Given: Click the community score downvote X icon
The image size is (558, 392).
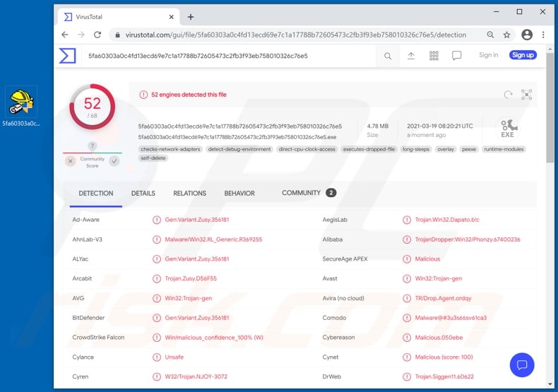Looking at the screenshot, I should coord(71,161).
